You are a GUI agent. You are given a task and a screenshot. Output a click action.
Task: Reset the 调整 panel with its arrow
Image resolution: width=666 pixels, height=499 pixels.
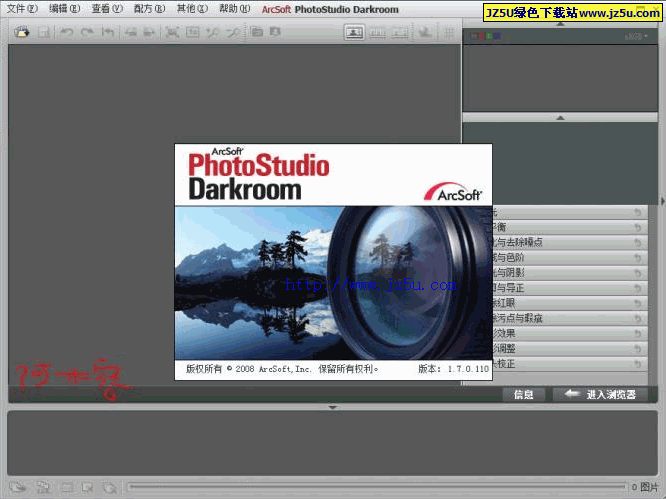point(638,349)
